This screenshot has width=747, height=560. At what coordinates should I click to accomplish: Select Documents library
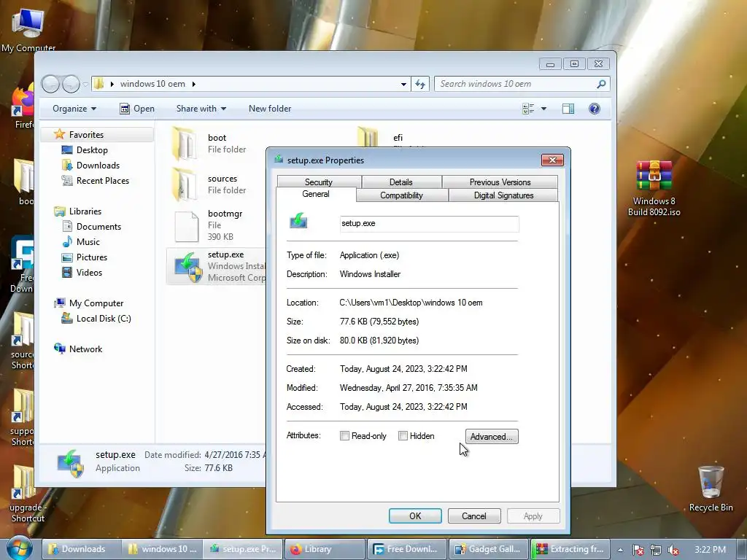point(98,227)
